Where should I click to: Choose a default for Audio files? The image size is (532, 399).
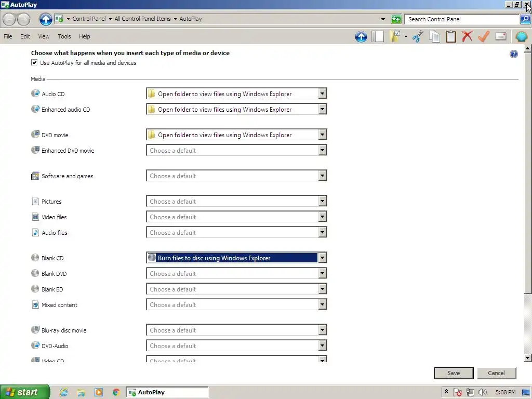[x=236, y=232]
